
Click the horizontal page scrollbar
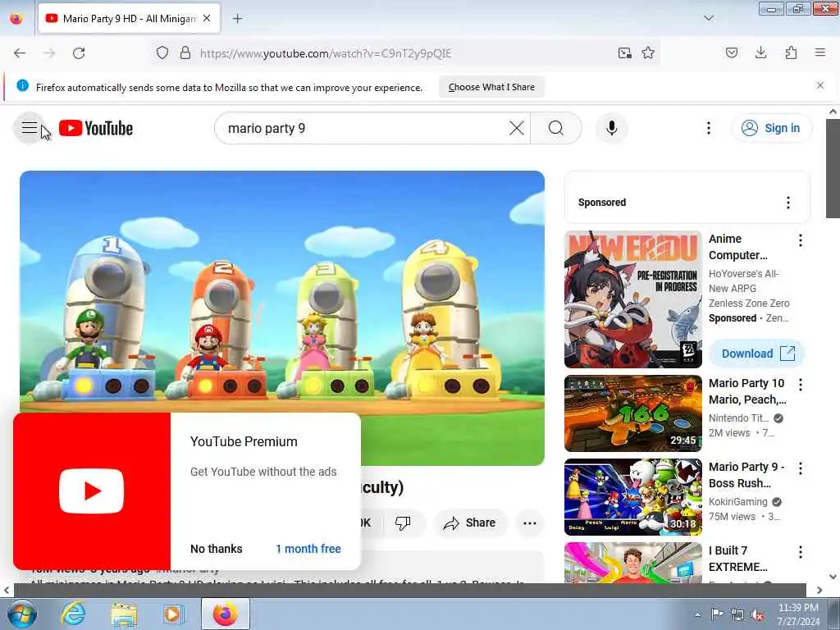pos(410,590)
